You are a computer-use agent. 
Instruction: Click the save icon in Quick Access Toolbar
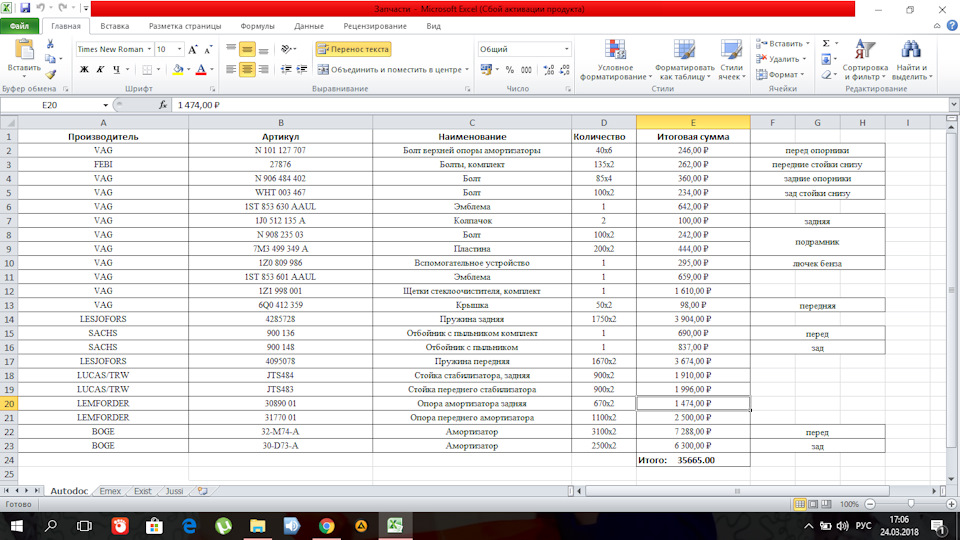(x=25, y=9)
